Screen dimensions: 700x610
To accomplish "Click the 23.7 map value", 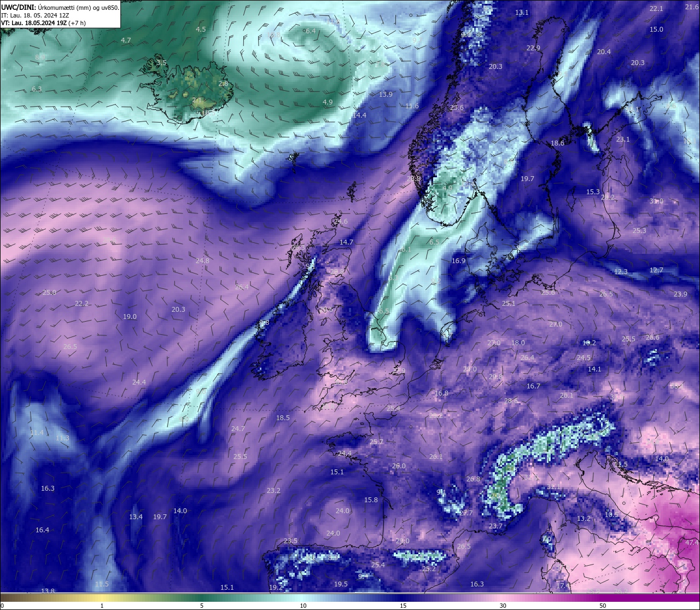I will point(495,526).
